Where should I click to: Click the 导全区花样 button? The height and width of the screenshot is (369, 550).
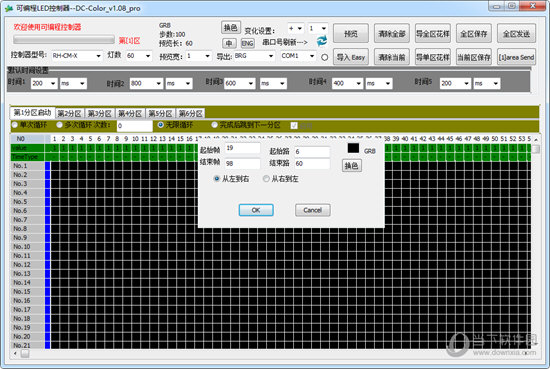point(433,34)
